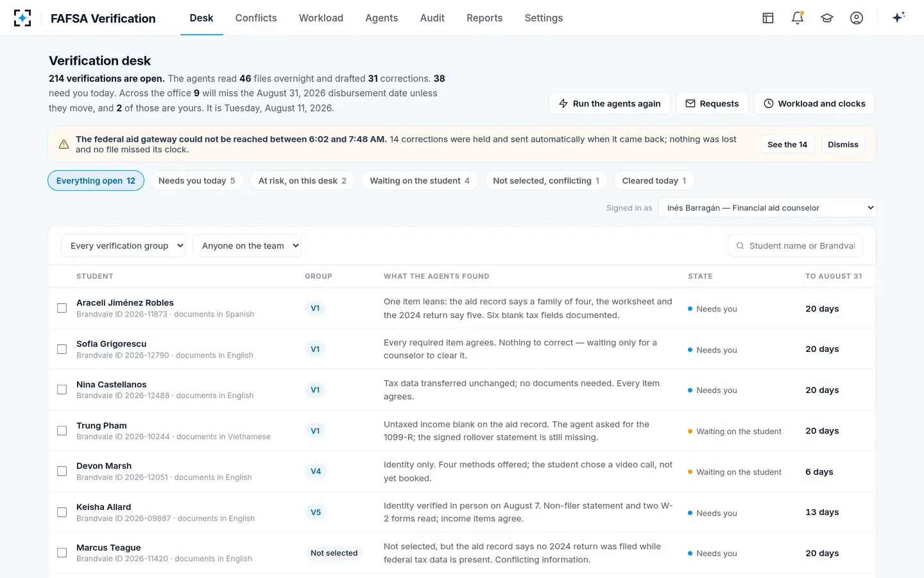Image resolution: width=924 pixels, height=578 pixels.
Task: Open the Audit tab
Action: coord(432,18)
